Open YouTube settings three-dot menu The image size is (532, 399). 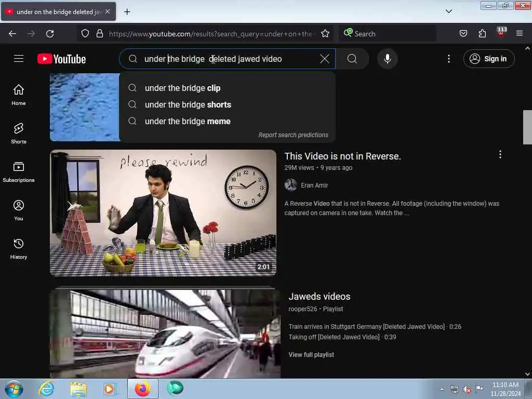[448, 59]
